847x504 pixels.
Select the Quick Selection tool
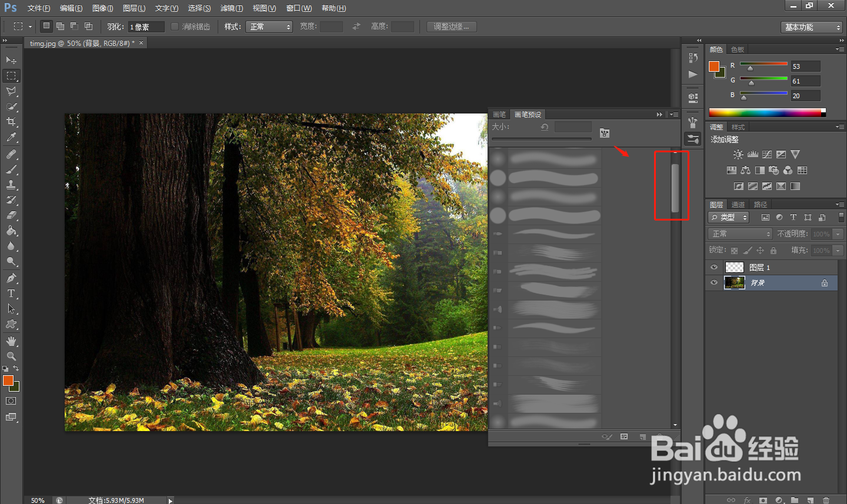tap(11, 106)
